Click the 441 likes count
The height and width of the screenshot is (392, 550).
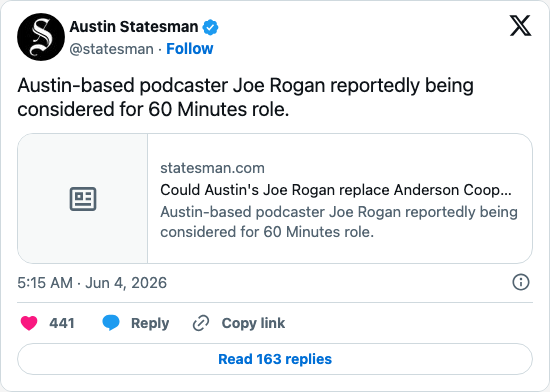pos(62,323)
